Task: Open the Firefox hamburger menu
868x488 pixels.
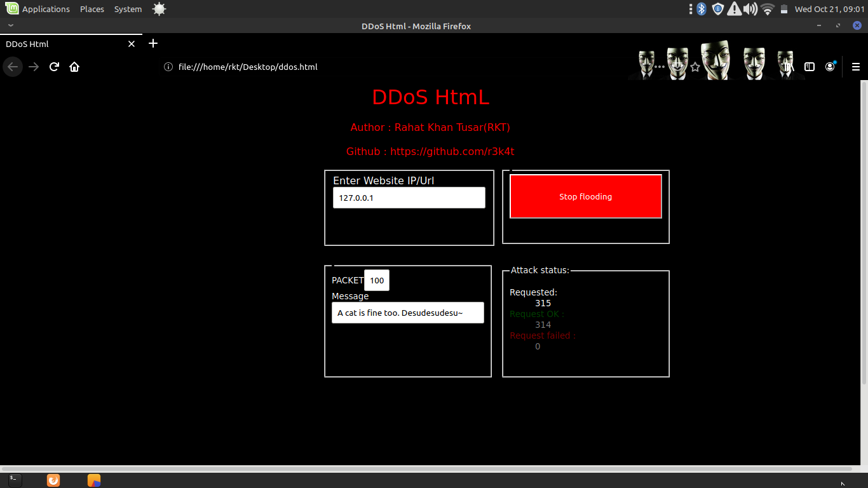Action: [x=856, y=66]
